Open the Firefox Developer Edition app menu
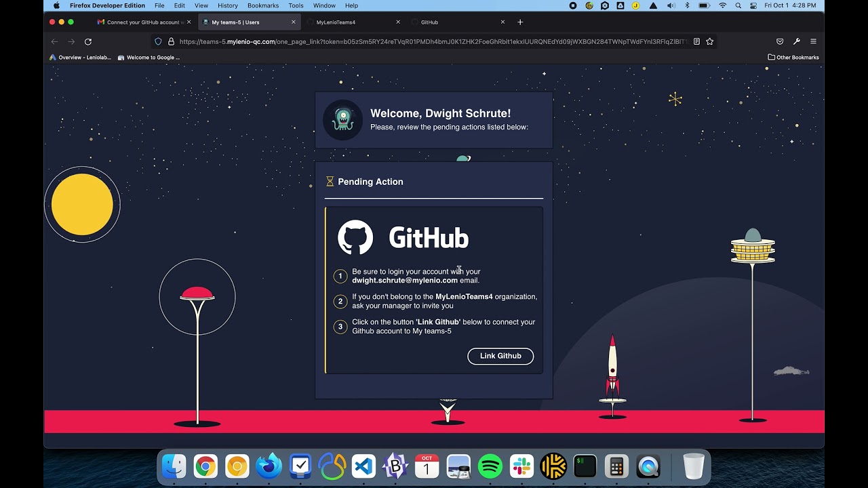 (107, 5)
